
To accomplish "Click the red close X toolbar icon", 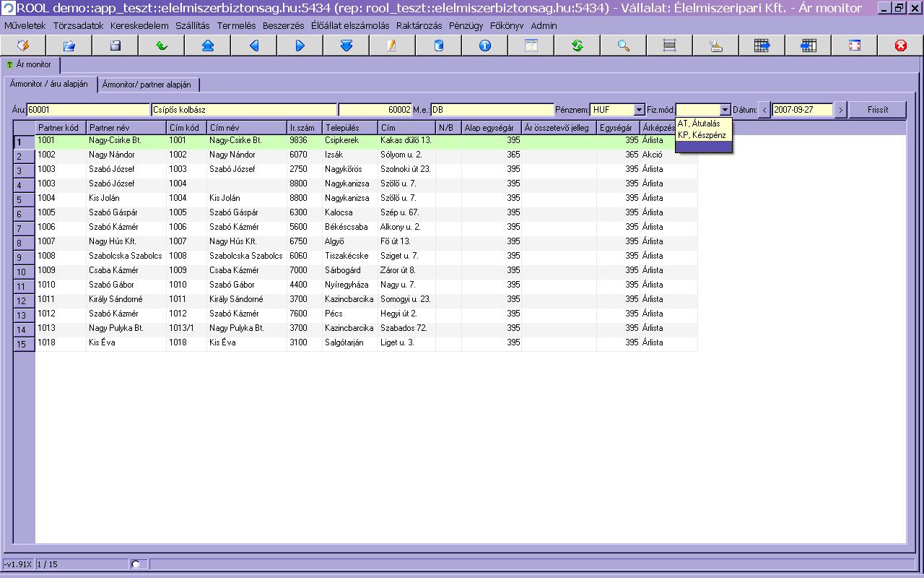I will [x=900, y=46].
